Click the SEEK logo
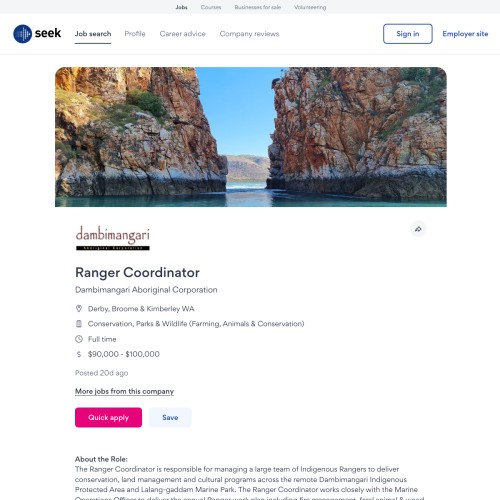This screenshot has width=500, height=500. 37,34
